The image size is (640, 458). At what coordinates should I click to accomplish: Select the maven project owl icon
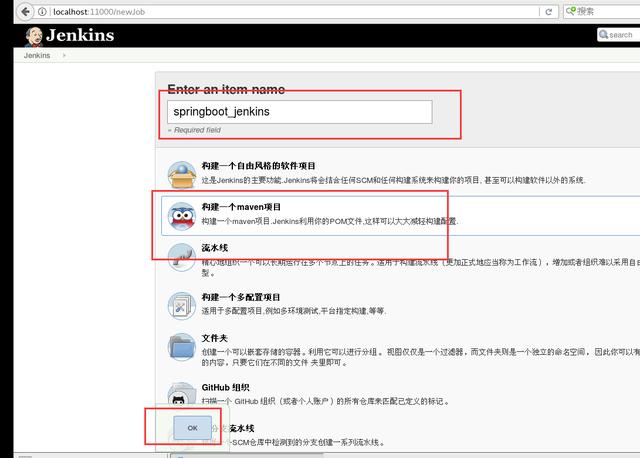click(182, 216)
